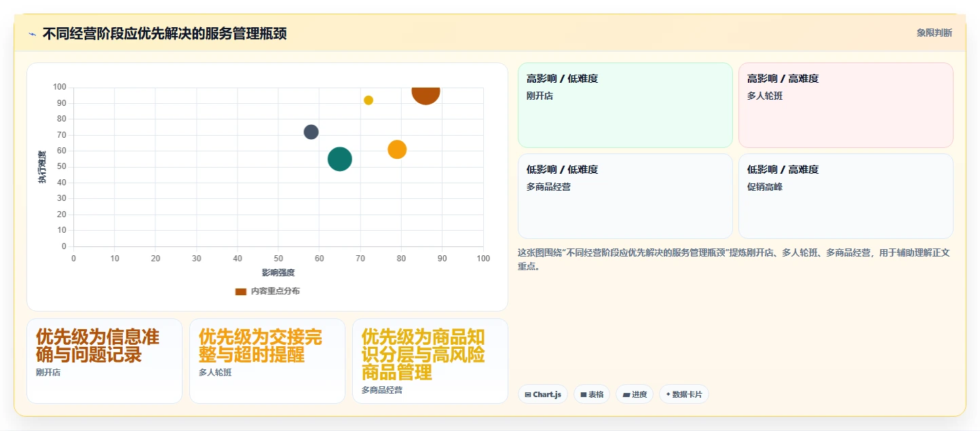This screenshot has height=431, width=980.
Task: Click the small yellow bubble in chart
Action: tap(369, 100)
